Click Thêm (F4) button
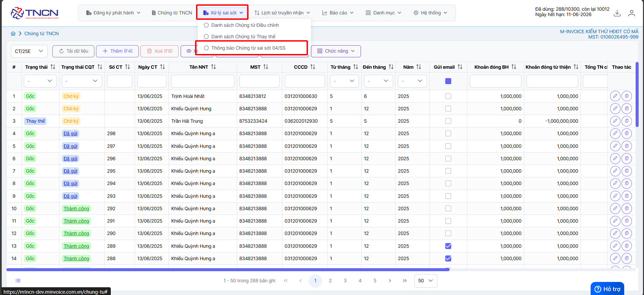 point(118,51)
